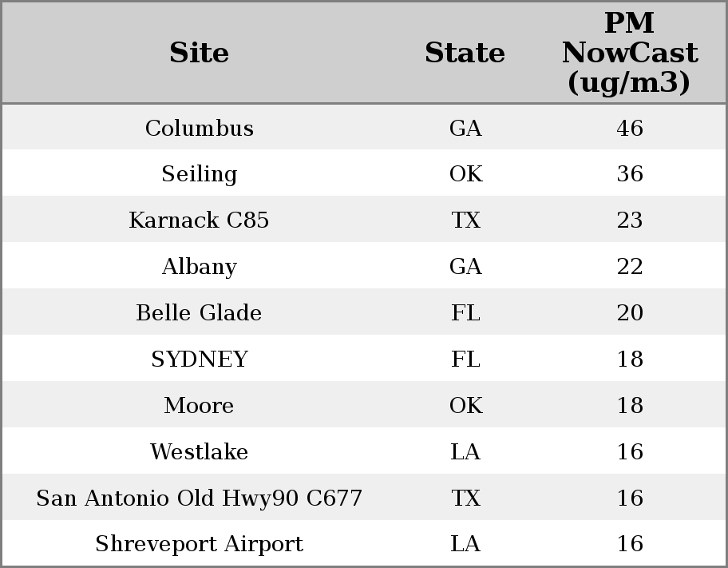Select the FL state cell for Belle Glade
This screenshot has width=728, height=568.
[x=465, y=312]
